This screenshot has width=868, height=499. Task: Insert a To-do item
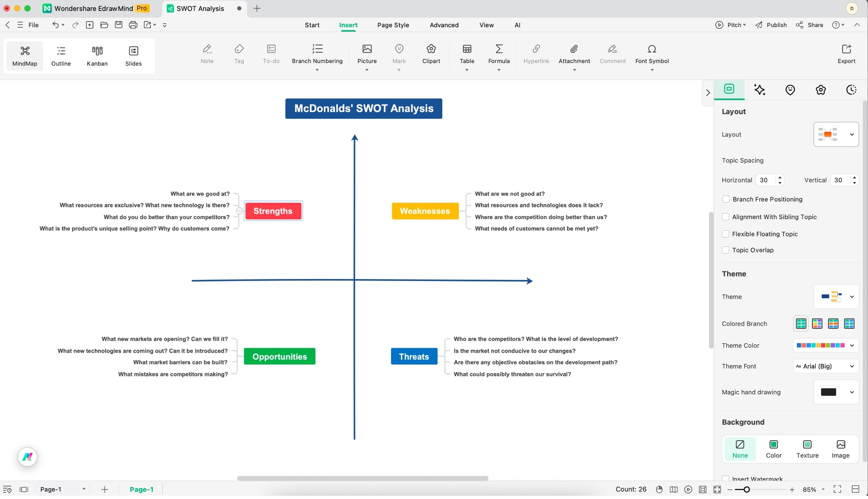pyautogui.click(x=271, y=54)
